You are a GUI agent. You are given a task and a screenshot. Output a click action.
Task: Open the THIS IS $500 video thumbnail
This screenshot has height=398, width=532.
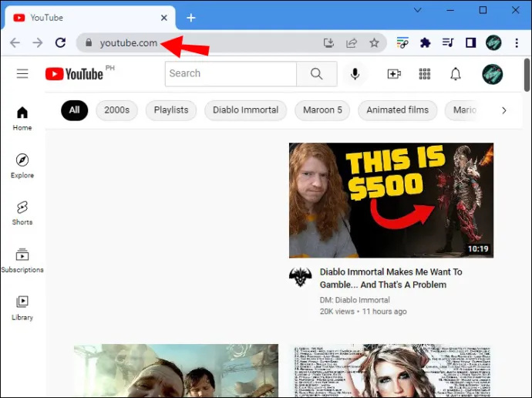point(391,201)
